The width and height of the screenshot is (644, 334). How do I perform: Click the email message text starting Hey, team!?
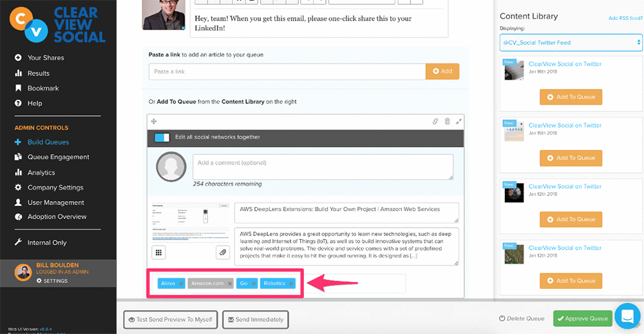(303, 24)
